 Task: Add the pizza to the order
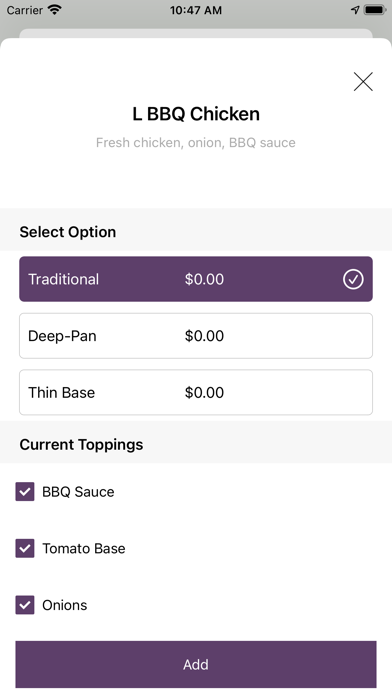tap(196, 664)
